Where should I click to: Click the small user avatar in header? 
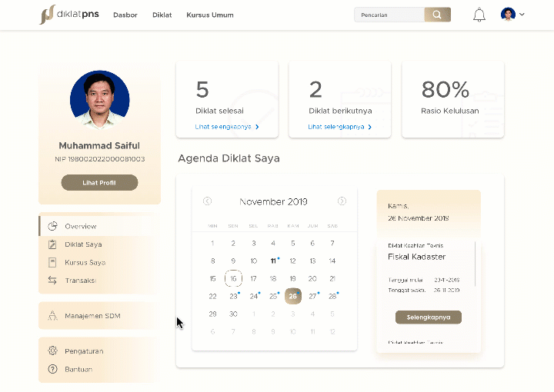pyautogui.click(x=508, y=15)
